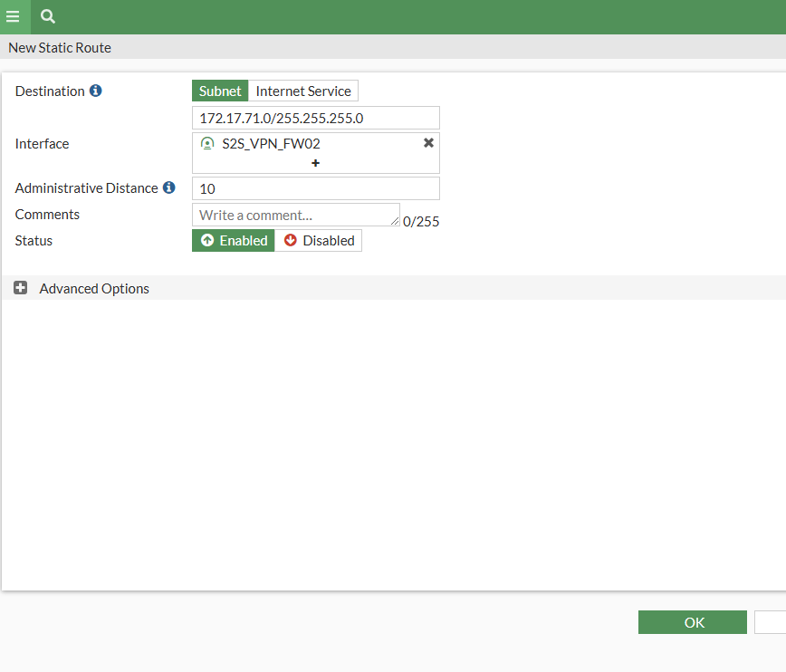Screen dimensions: 786x672
Task: Click the New Static Route title
Action: pyautogui.click(x=60, y=48)
